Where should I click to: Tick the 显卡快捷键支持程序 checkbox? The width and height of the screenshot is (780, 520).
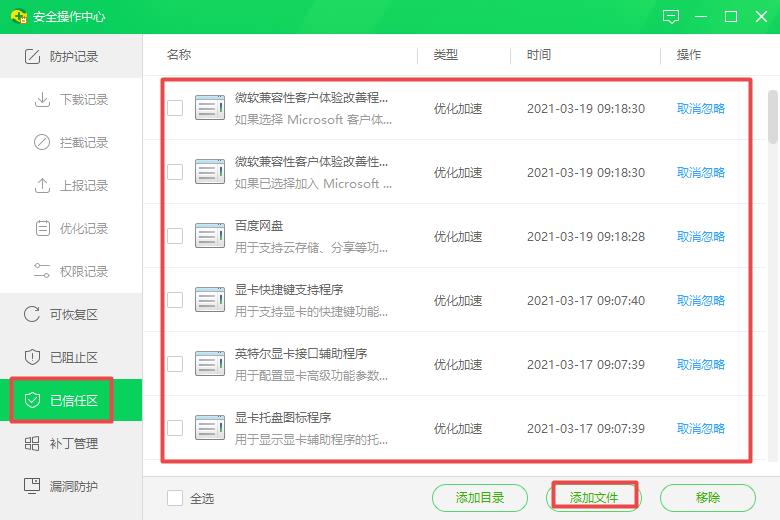pyautogui.click(x=175, y=300)
